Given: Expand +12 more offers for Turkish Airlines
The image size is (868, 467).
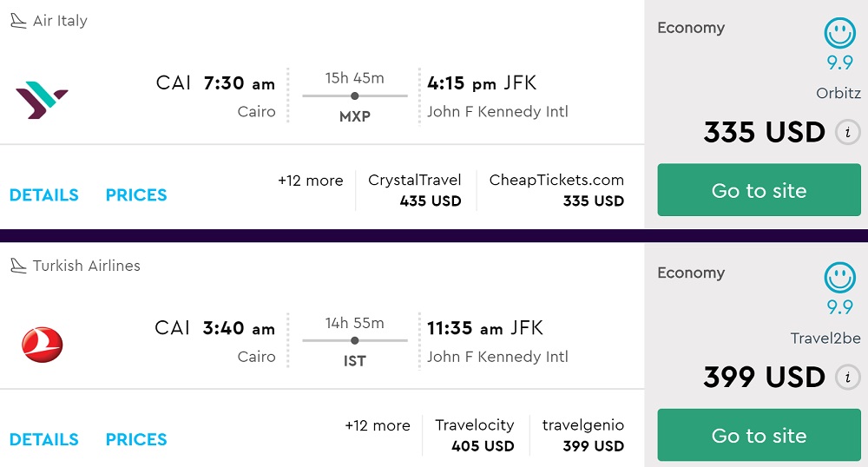Looking at the screenshot, I should (377, 425).
